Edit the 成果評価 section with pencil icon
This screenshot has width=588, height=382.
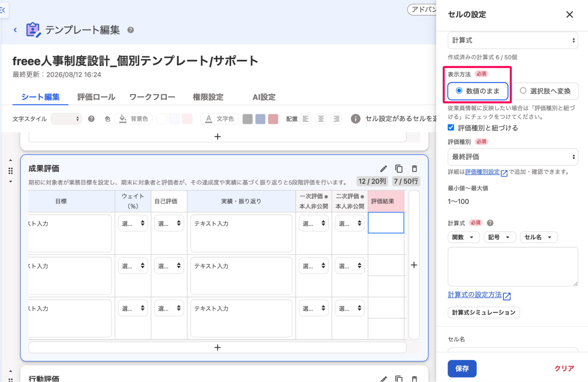coord(383,169)
